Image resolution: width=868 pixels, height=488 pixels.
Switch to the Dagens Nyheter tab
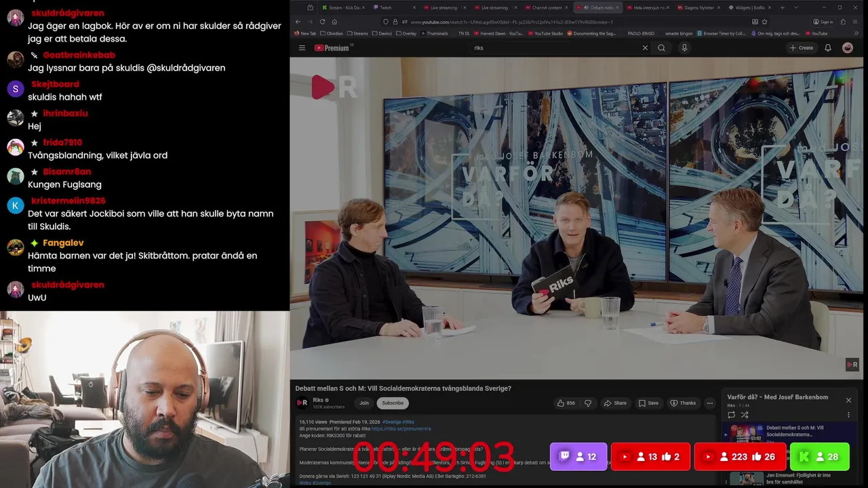(x=701, y=7)
